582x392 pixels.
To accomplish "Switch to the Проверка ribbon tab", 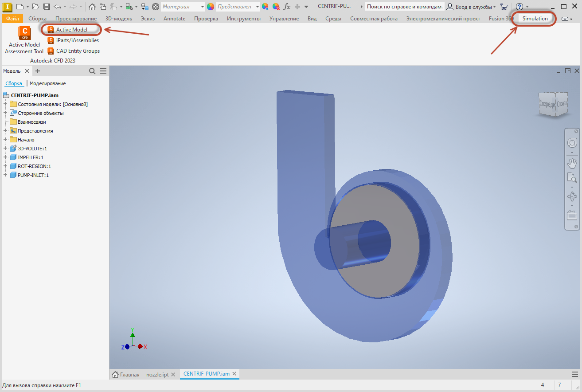I will pyautogui.click(x=206, y=19).
